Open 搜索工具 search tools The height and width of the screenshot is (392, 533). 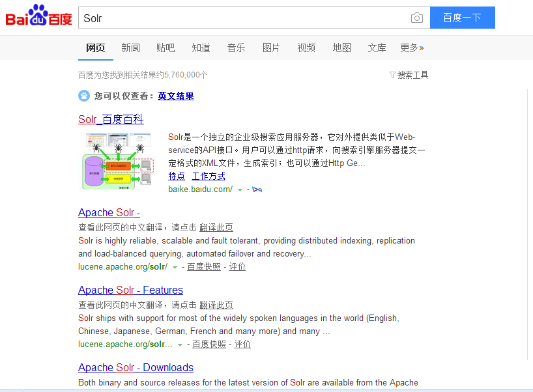click(x=409, y=75)
